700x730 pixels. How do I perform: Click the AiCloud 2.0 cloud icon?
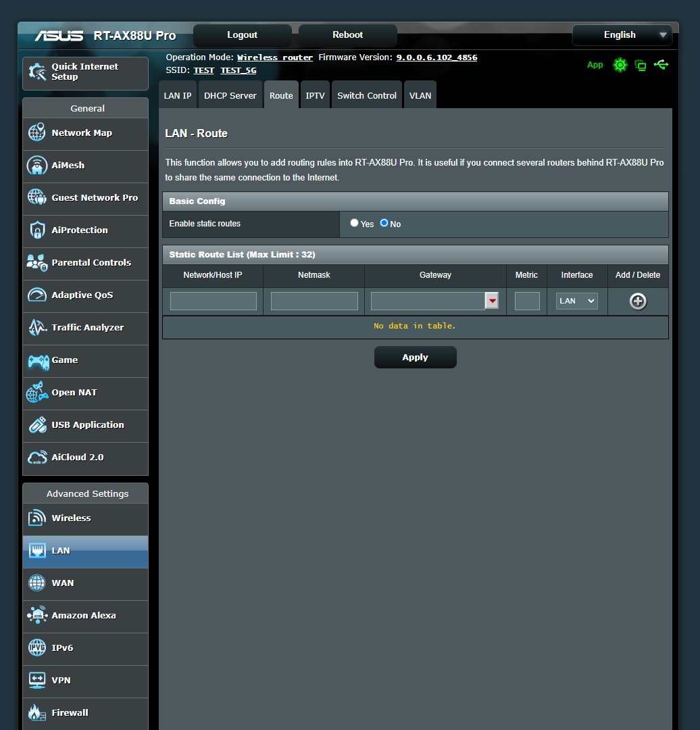(x=36, y=457)
